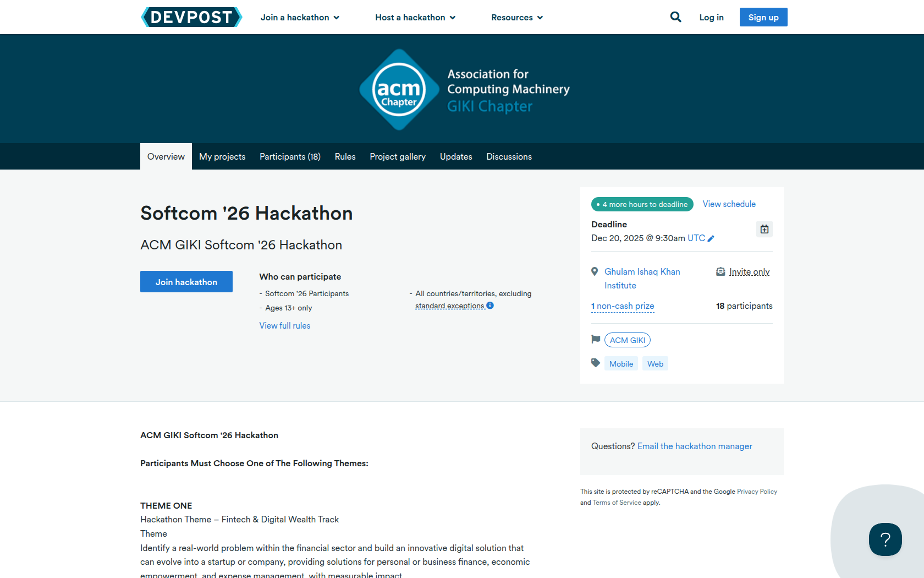Click the location pin icon
Viewport: 924px width, 578px height.
(x=595, y=271)
